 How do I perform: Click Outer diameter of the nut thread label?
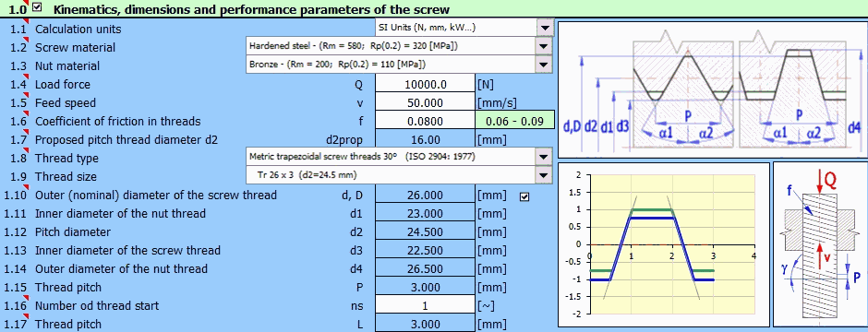(x=121, y=269)
